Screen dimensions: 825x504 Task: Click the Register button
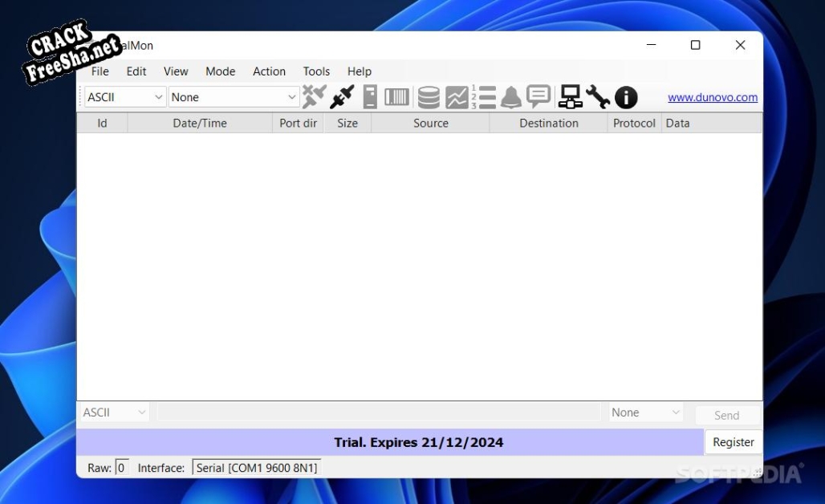733,442
